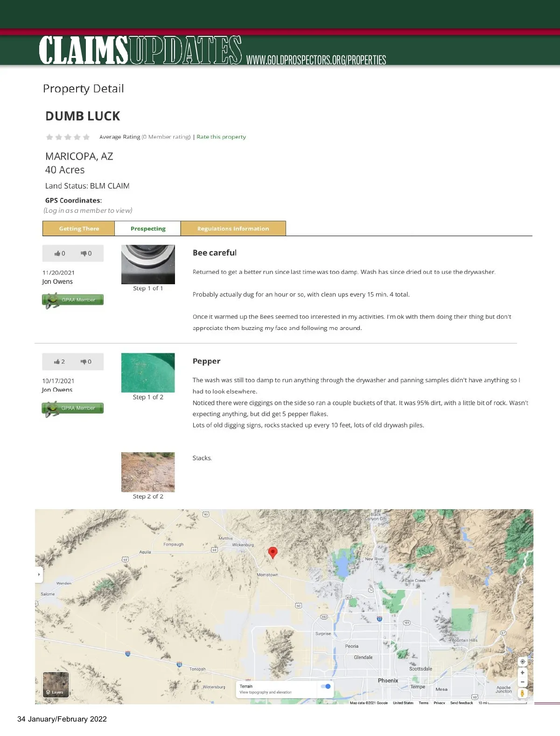Switch to the Getting There tab

point(79,229)
